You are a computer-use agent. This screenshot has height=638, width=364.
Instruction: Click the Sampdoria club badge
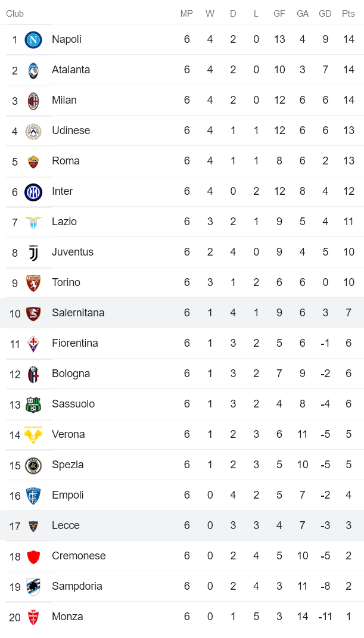coord(33,587)
